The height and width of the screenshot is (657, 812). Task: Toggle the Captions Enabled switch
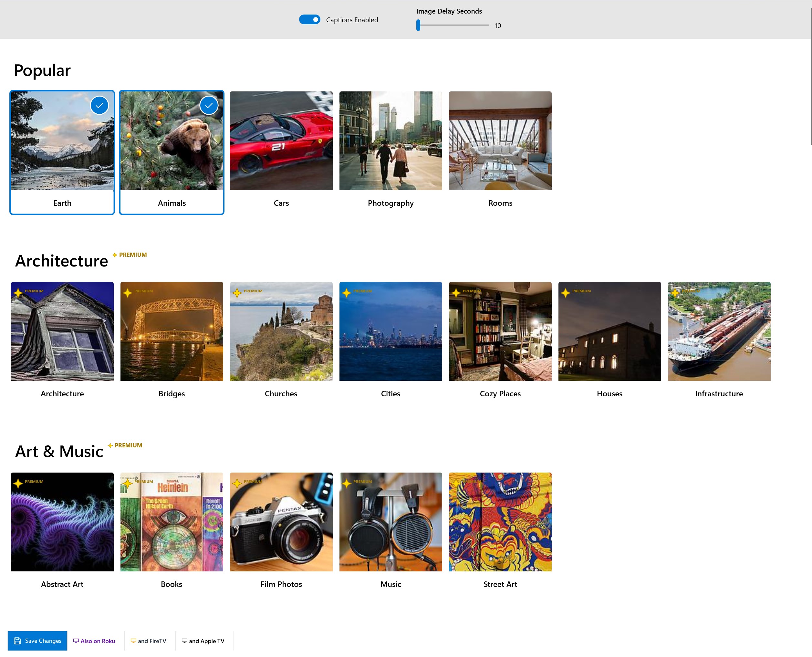pyautogui.click(x=309, y=20)
